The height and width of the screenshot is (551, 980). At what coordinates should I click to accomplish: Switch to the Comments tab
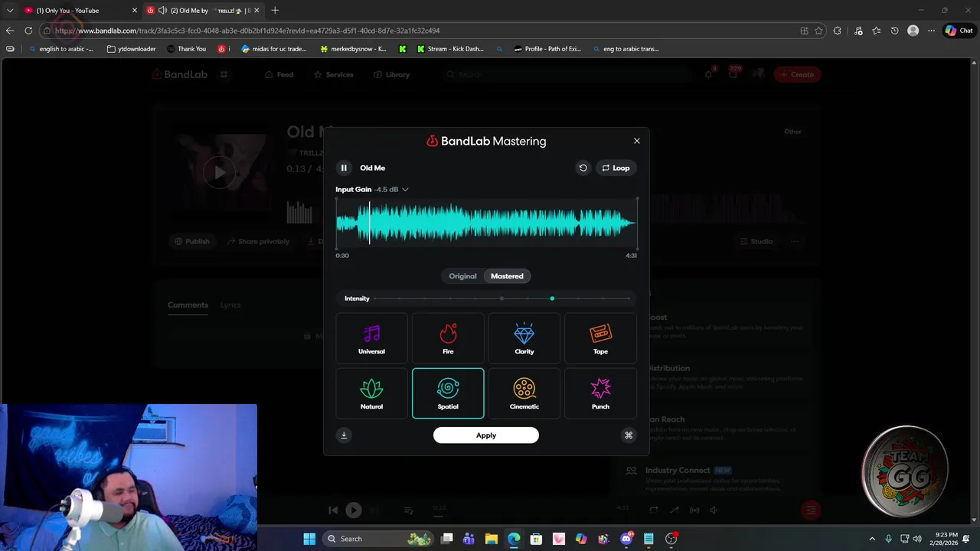(188, 305)
